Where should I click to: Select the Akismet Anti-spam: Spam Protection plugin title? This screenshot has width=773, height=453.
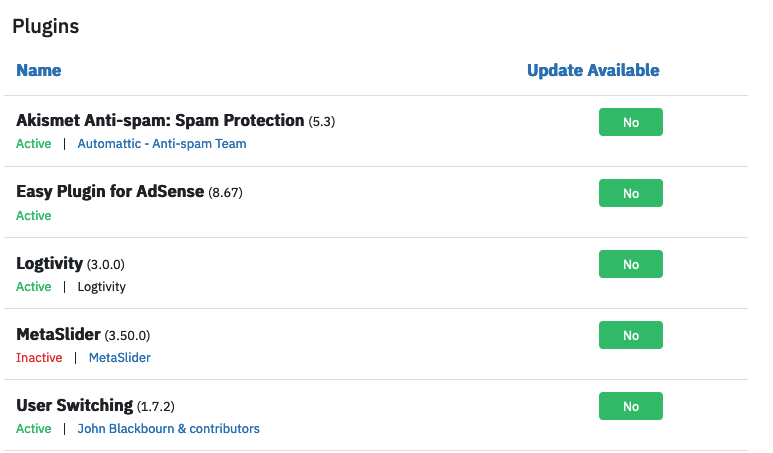pos(160,121)
